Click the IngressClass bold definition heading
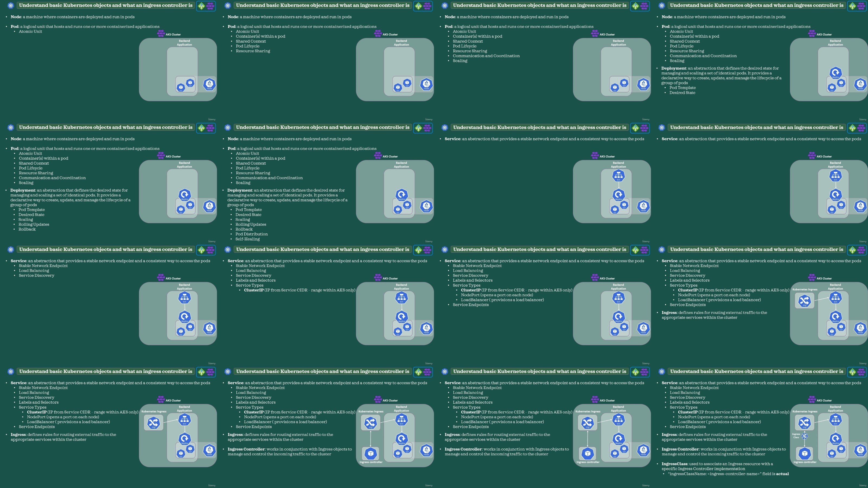 tap(674, 464)
